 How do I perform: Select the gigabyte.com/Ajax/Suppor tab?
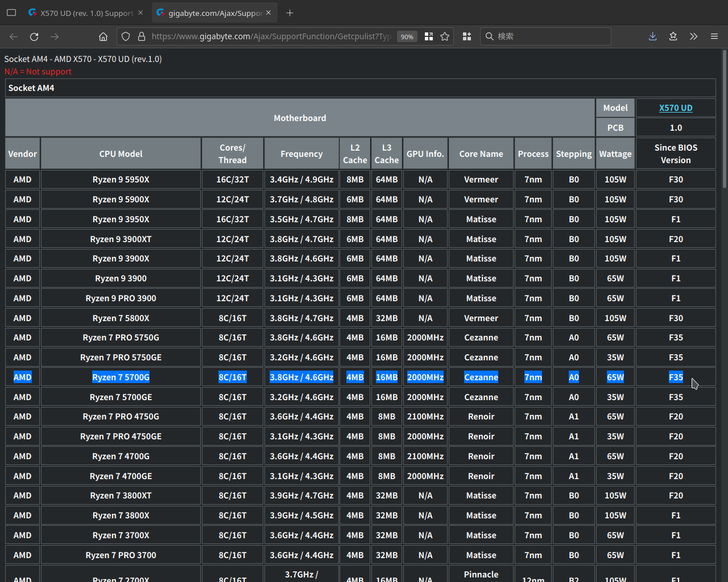(x=215, y=13)
